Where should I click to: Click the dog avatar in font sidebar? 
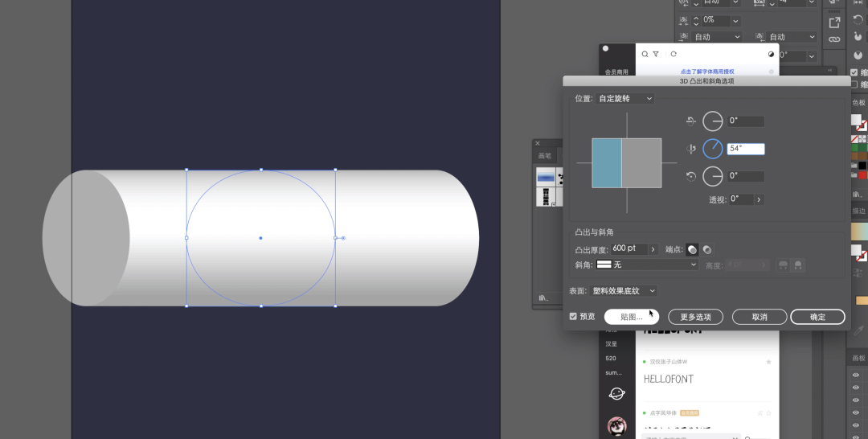point(616,426)
